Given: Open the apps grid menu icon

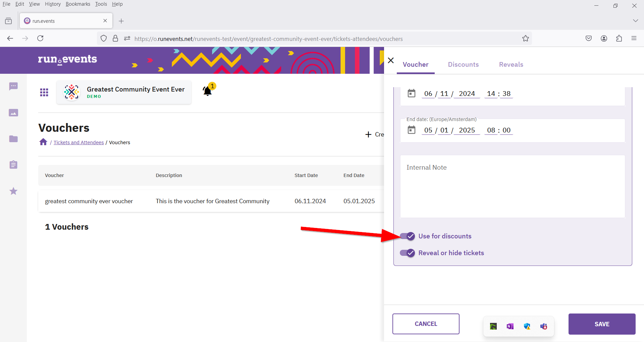Looking at the screenshot, I should point(44,92).
